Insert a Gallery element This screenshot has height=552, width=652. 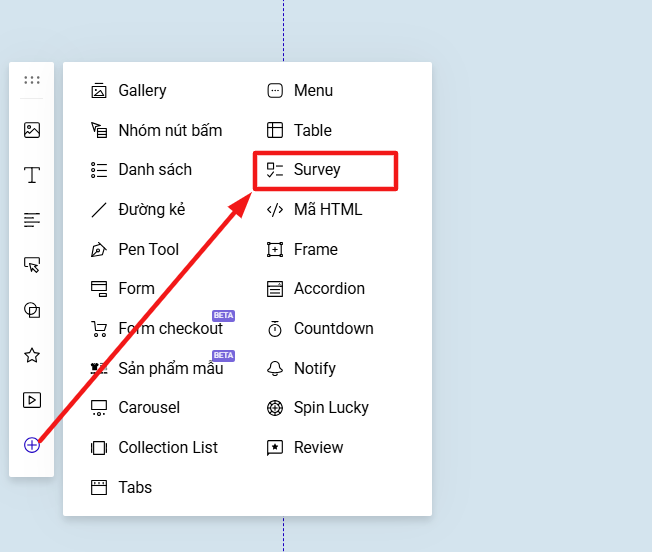(x=142, y=91)
